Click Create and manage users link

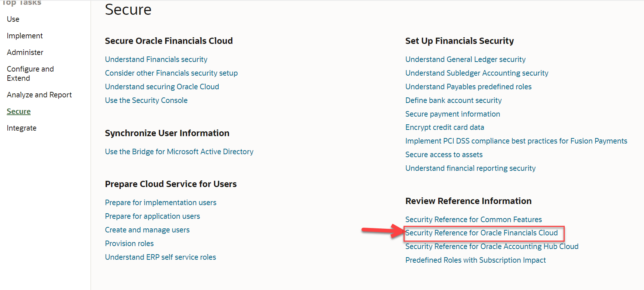(x=147, y=230)
